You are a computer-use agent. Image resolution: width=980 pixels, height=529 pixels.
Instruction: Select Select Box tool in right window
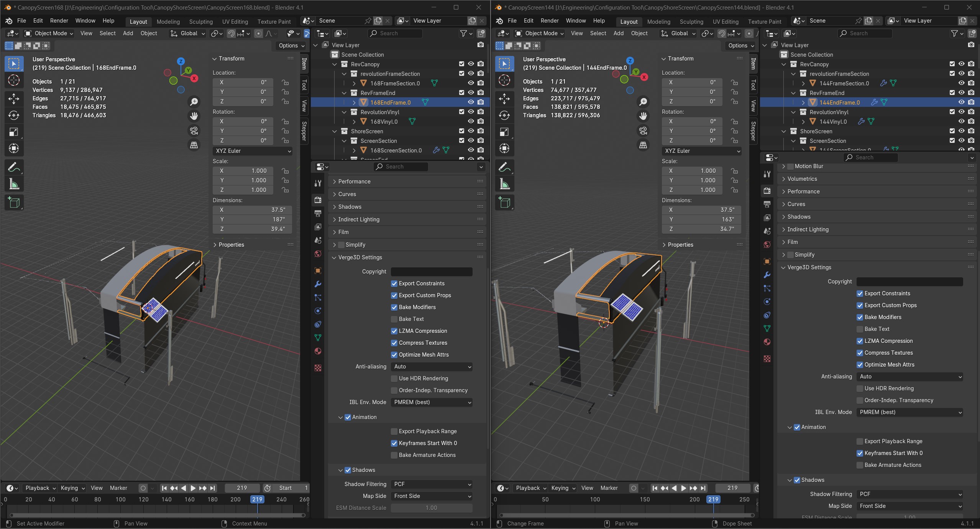[x=504, y=64]
